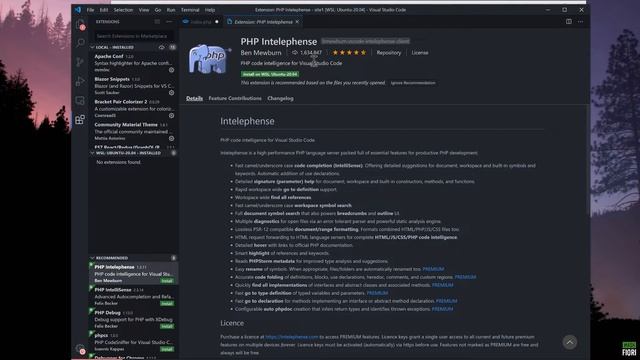This screenshot has width=640, height=360.
Task: Click the round scroll to top button
Action: [x=570, y=342]
